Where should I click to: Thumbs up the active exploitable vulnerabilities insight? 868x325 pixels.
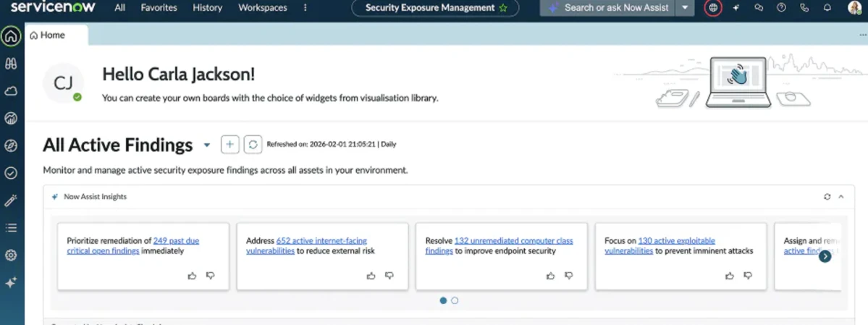coord(730,275)
